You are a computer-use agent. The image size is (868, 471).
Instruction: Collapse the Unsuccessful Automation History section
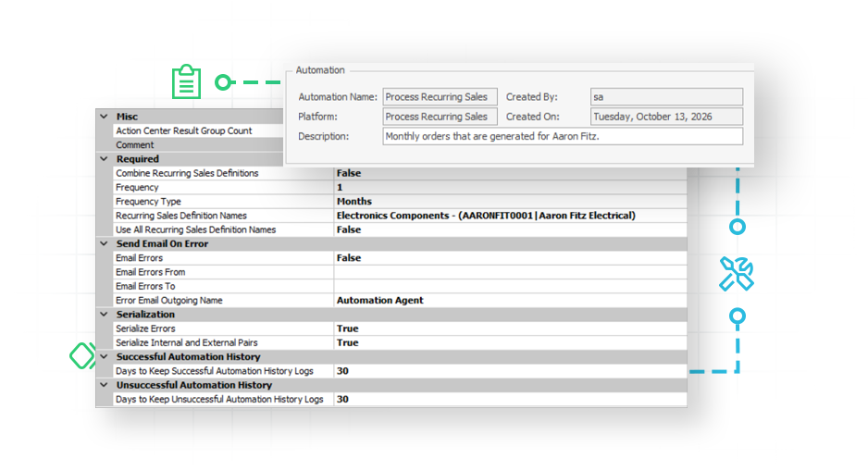[x=104, y=385]
